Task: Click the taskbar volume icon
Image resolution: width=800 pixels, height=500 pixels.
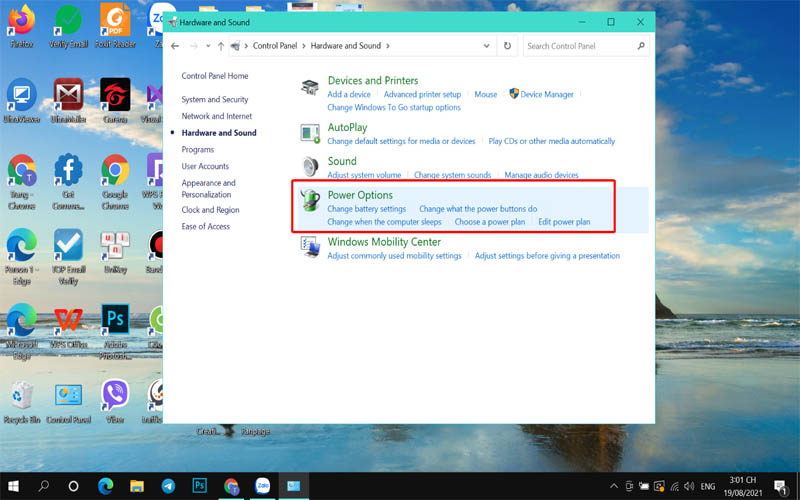Action: click(689, 486)
